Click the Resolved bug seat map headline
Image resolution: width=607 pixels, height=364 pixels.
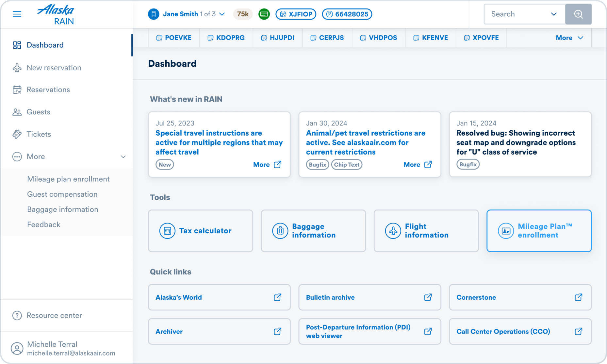coord(516,142)
